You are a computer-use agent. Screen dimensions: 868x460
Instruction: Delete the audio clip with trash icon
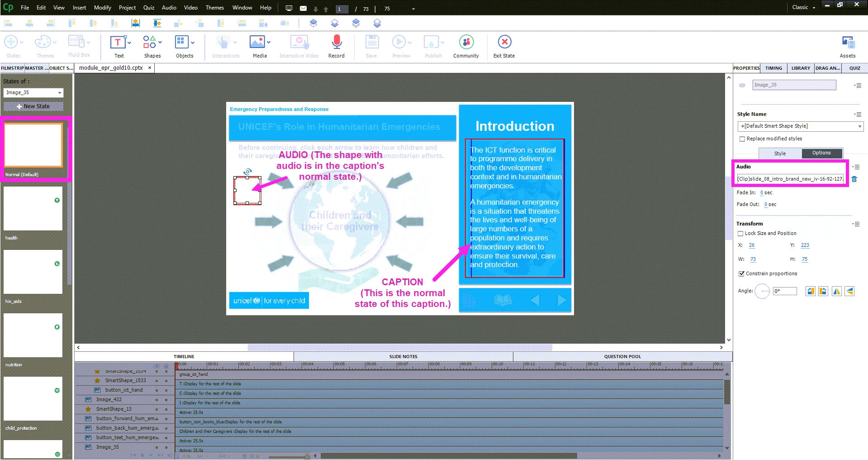(854, 179)
